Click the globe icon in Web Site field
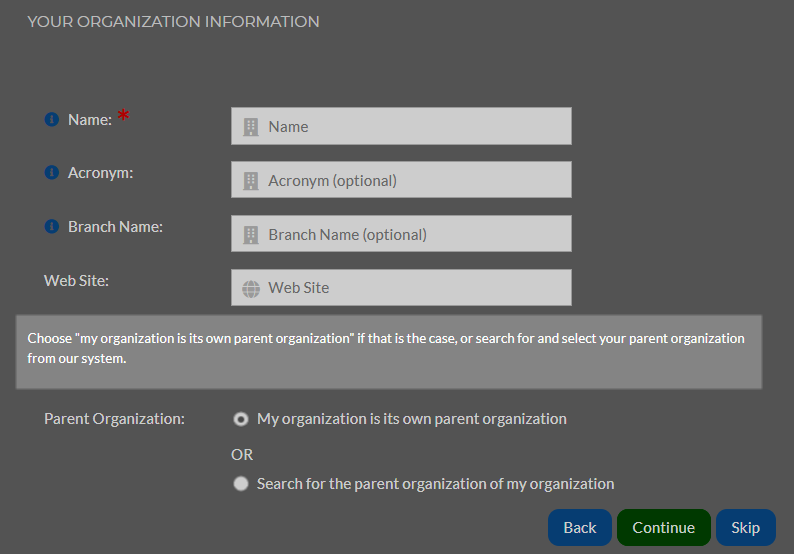Screen dimensions: 794x554 pyautogui.click(x=251, y=289)
